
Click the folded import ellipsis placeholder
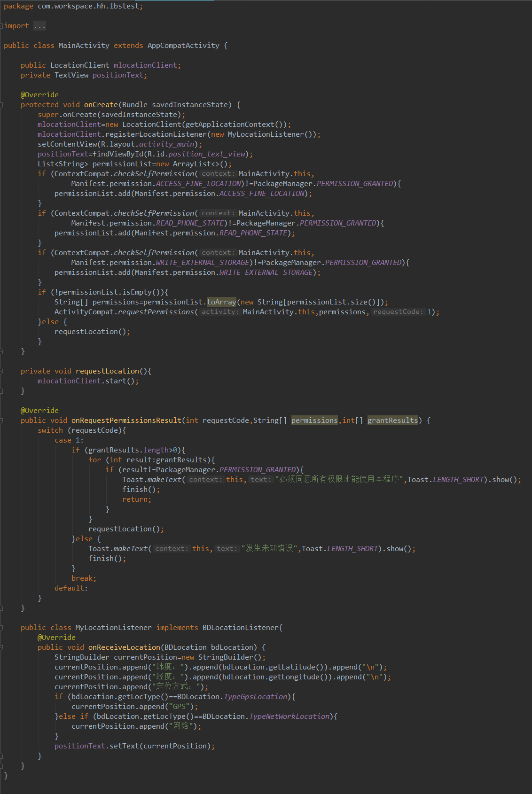[x=39, y=26]
